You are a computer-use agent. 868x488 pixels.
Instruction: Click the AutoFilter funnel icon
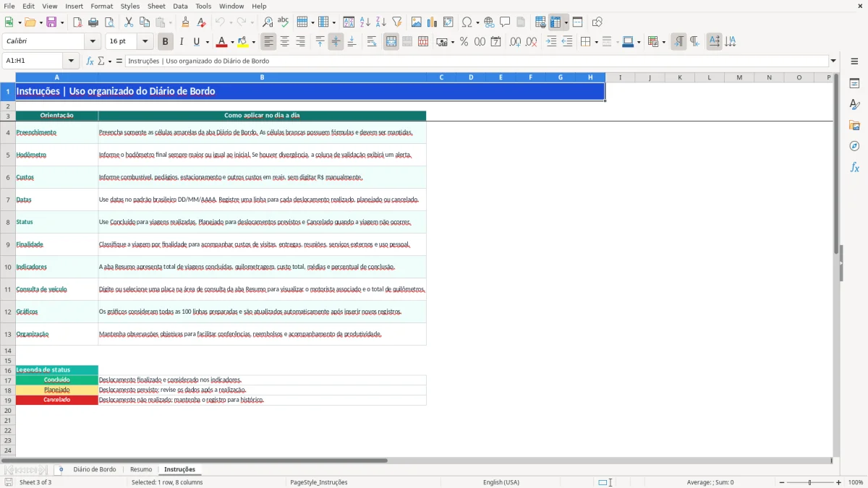pos(397,22)
